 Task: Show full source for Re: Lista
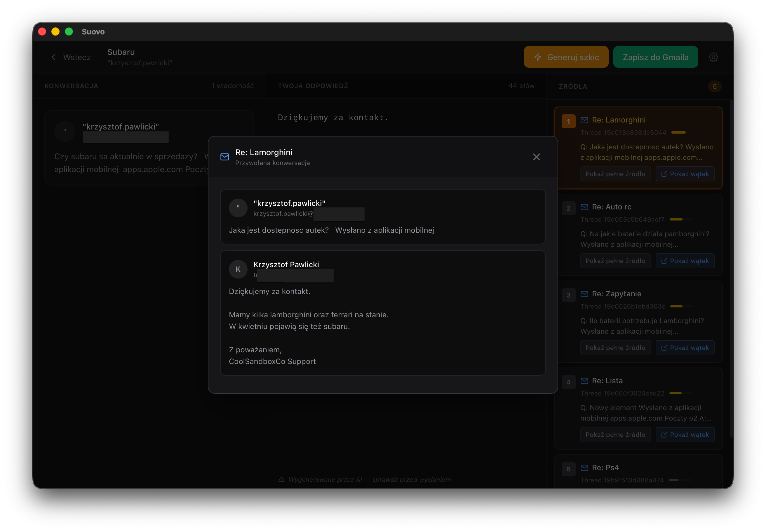(615, 435)
